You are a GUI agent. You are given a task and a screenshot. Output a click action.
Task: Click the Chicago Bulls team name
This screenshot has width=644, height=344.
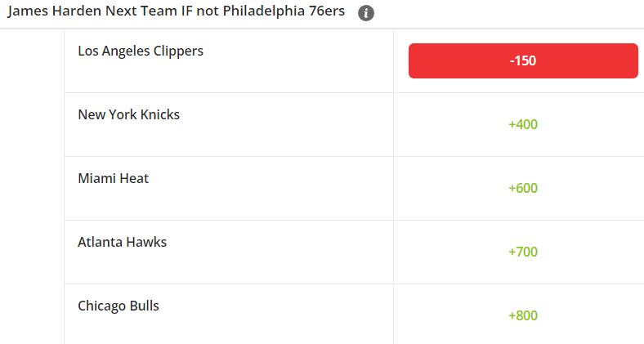pyautogui.click(x=119, y=306)
